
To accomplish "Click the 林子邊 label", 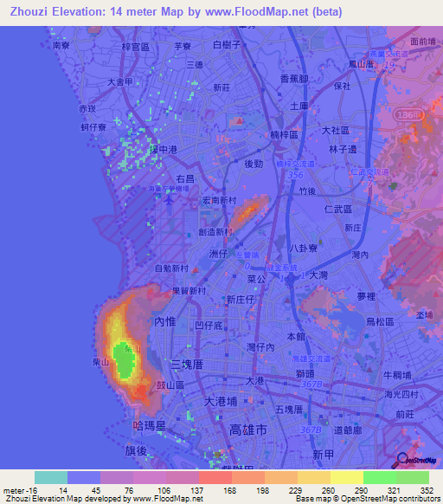I will (343, 149).
